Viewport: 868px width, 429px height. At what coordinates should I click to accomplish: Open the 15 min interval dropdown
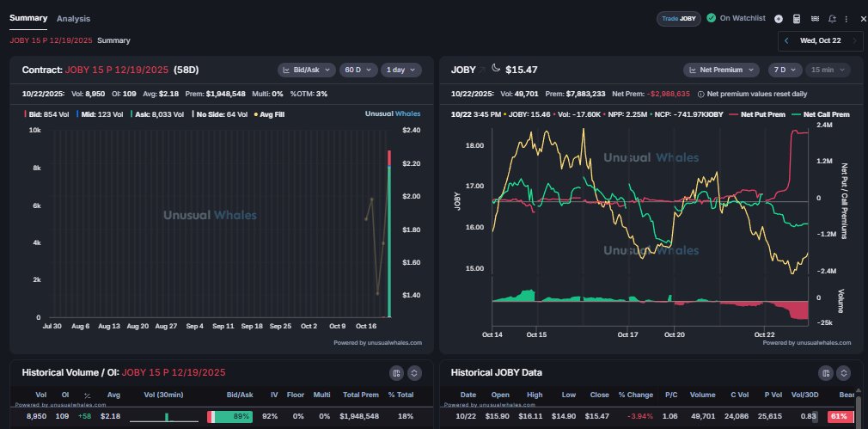coord(828,70)
